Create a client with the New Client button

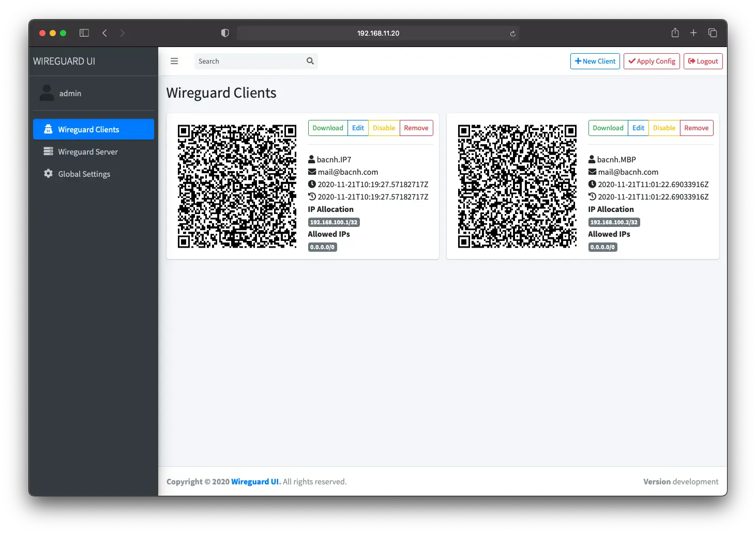[x=595, y=61]
